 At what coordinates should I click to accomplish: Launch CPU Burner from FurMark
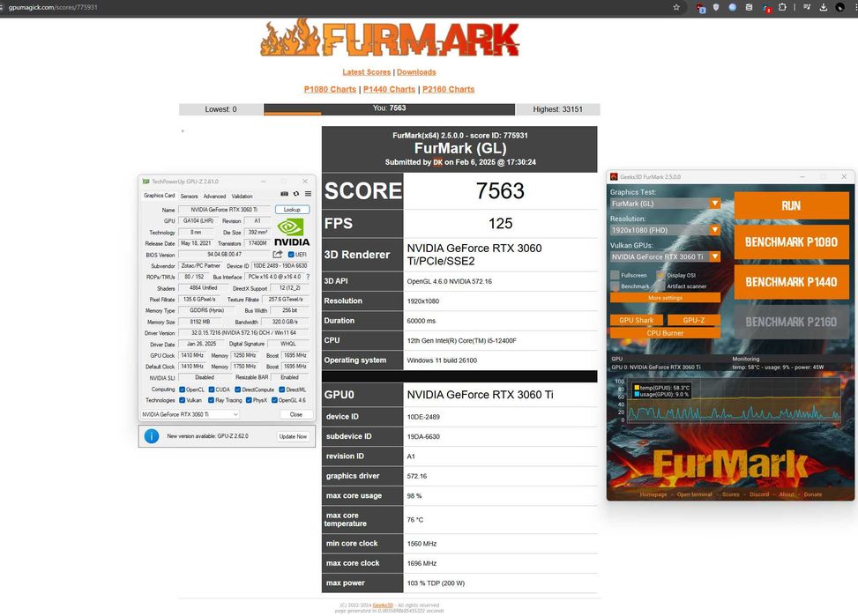[665, 332]
